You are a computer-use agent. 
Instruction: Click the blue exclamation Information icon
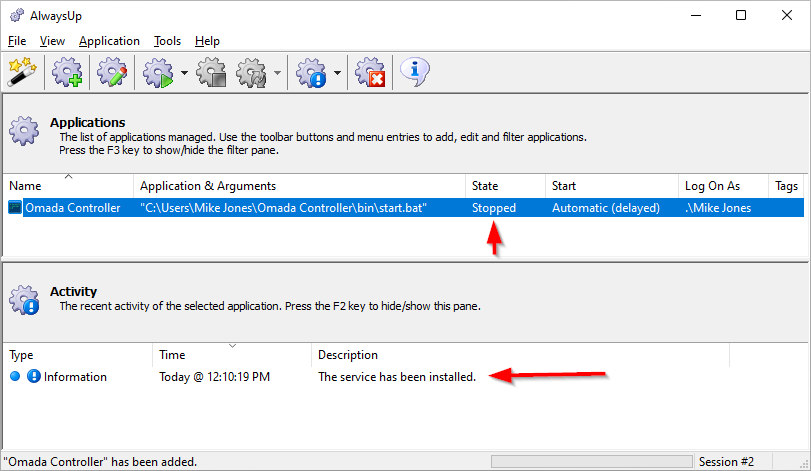34,376
